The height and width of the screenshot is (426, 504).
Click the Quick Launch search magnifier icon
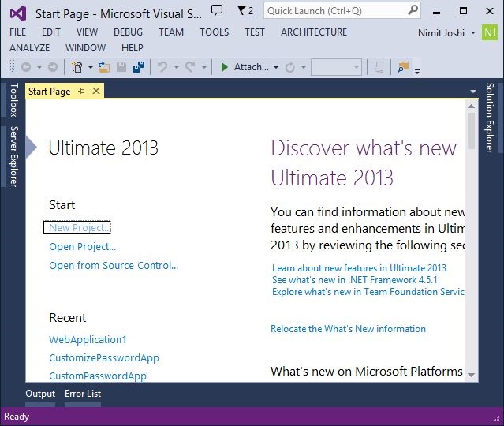pos(413,10)
